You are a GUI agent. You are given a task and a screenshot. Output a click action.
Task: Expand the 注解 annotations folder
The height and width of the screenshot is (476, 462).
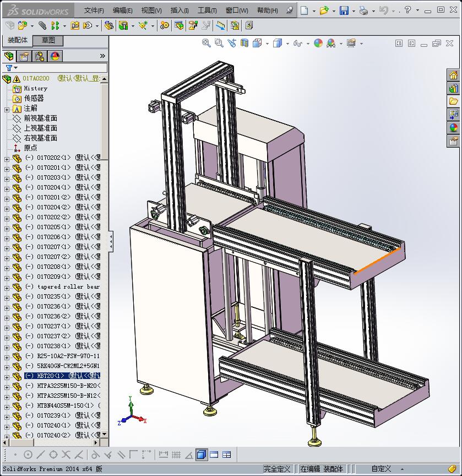click(x=7, y=109)
